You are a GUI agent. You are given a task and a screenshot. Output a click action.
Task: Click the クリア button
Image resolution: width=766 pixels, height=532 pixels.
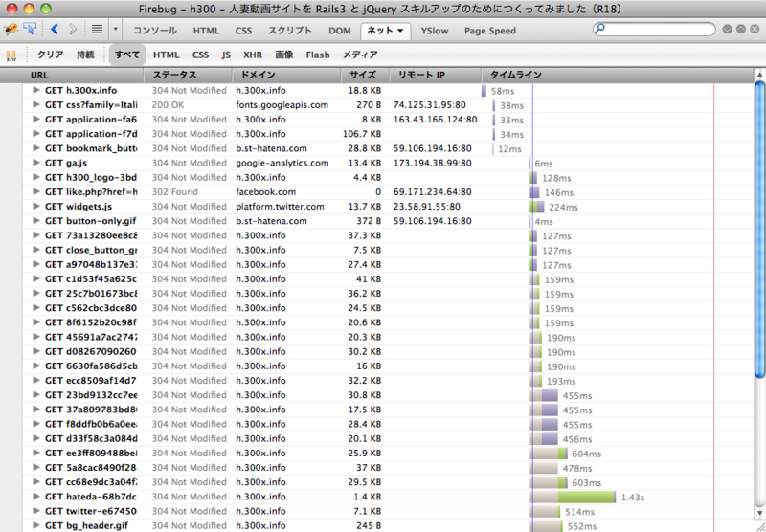[x=51, y=55]
